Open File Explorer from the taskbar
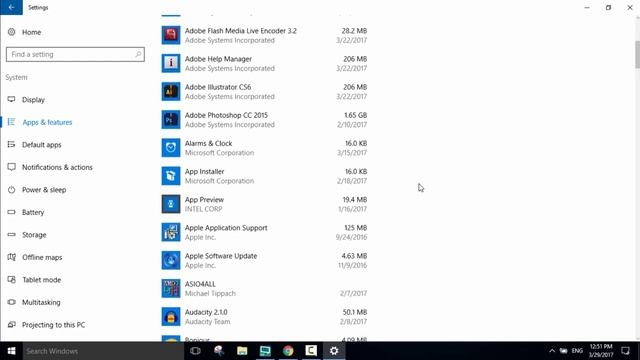Viewport: 640px width, 360px height. pyautogui.click(x=242, y=351)
